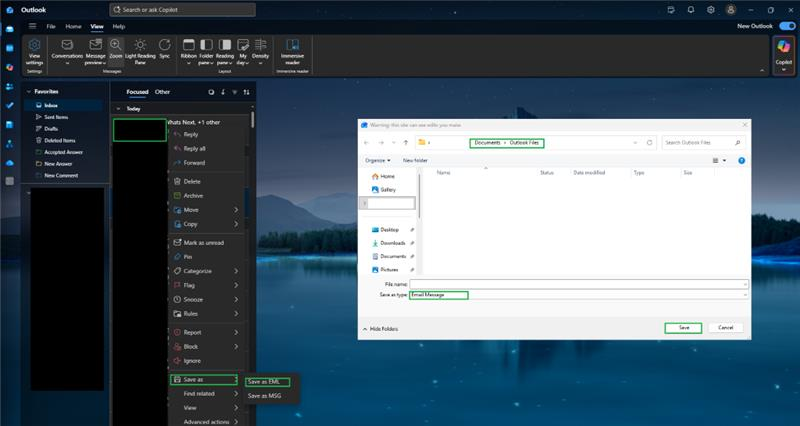This screenshot has height=426, width=800.
Task: Open View settings gear
Action: pos(34,52)
